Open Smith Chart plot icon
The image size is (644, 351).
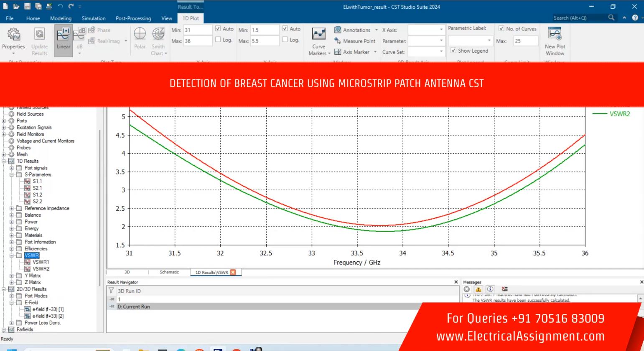pyautogui.click(x=158, y=40)
